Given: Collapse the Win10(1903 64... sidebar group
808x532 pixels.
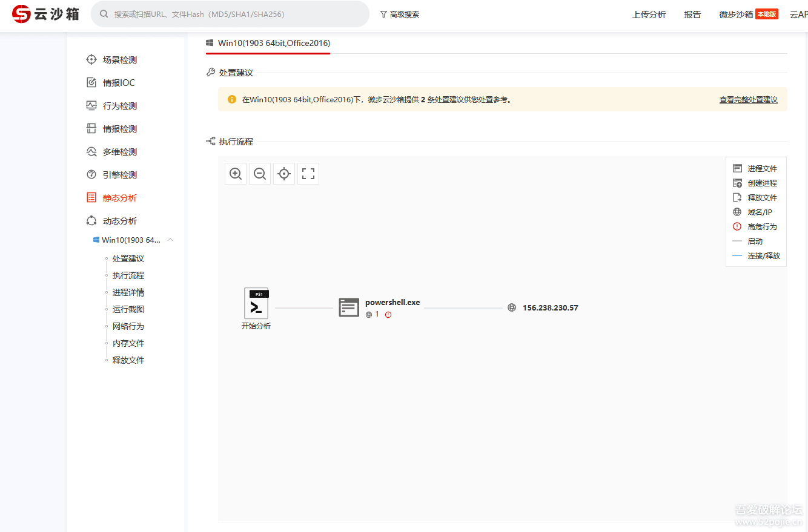Looking at the screenshot, I should point(170,240).
